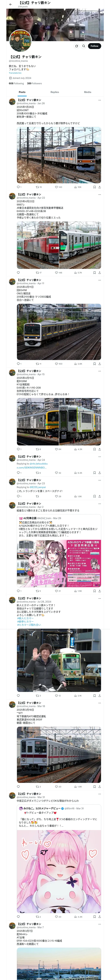Open the more menu on Apr 24 reply
The width and height of the screenshot is (110, 980).
click(x=99, y=457)
